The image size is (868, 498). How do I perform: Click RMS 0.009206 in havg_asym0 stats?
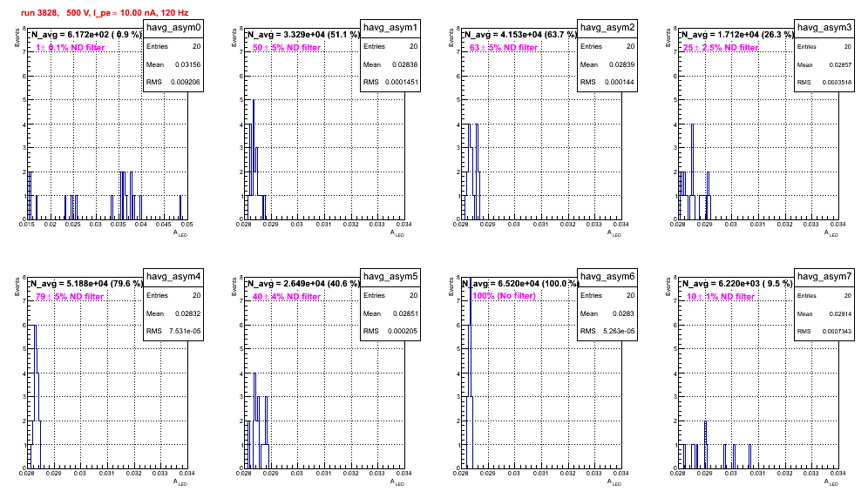173,83
